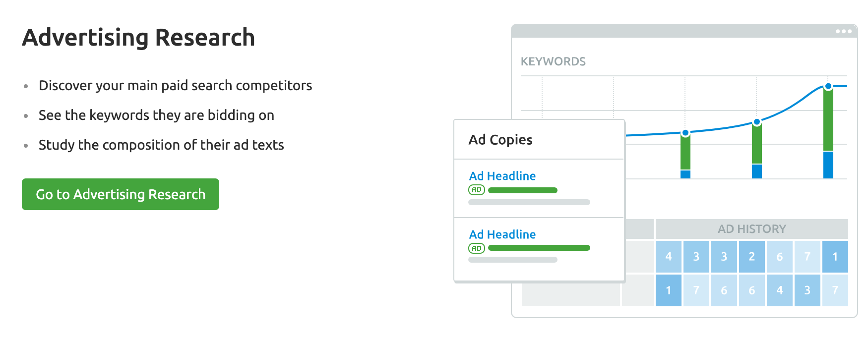Click the long green bar under second headline
Image resolution: width=868 pixels, height=337 pixels.
(539, 248)
